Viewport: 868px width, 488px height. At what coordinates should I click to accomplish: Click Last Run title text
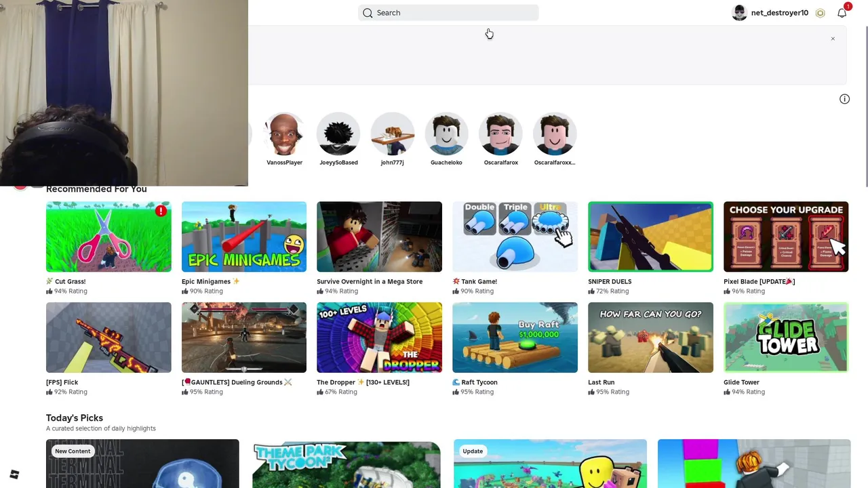(x=601, y=382)
